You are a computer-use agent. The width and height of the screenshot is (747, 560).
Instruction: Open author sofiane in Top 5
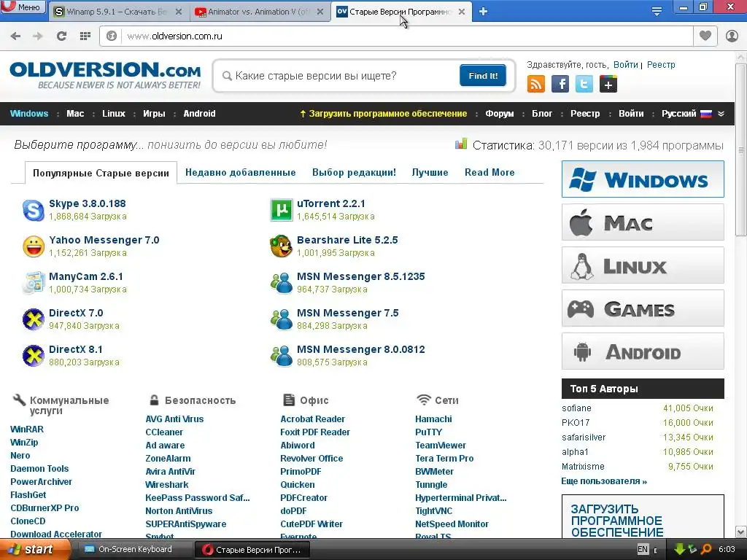[x=576, y=408]
